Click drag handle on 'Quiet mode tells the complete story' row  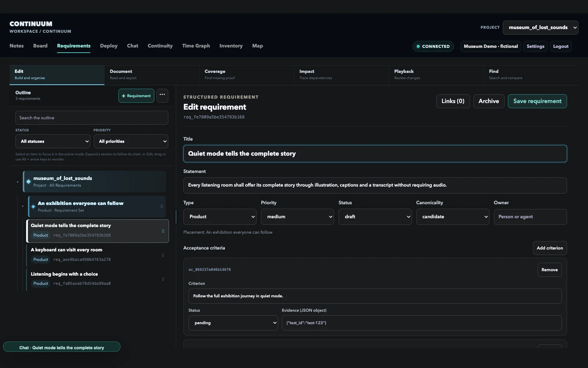163,231
